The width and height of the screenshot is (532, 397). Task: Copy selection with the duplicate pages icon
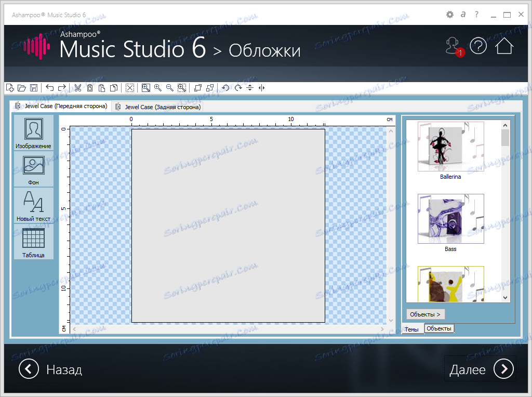point(114,88)
